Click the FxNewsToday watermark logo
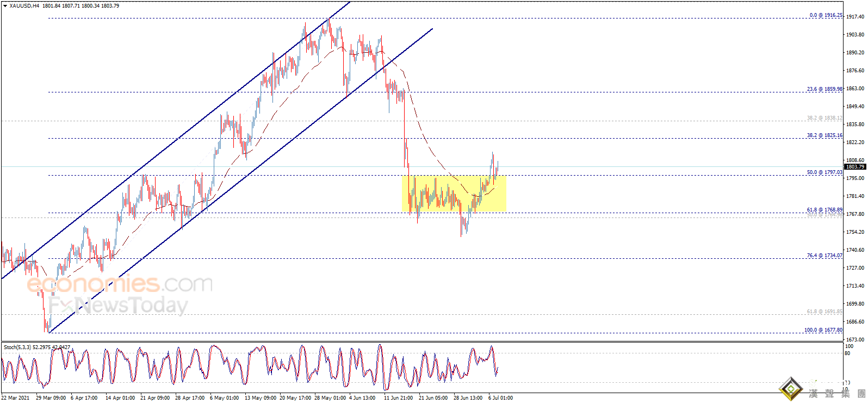Viewport: 868px width, 404px height. [x=117, y=306]
